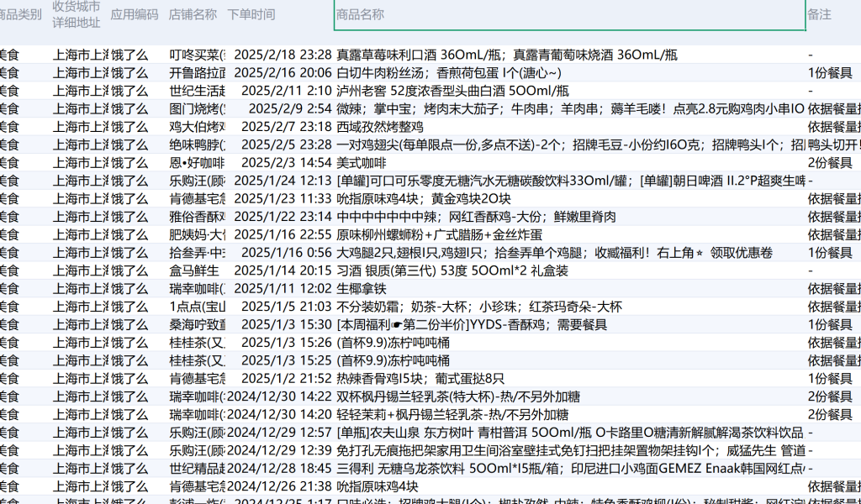Select the 白切牛肉粉丝汤 product cell

[449, 73]
